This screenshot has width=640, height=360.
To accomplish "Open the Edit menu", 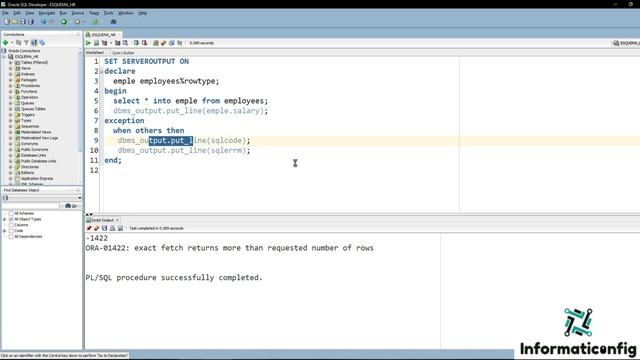I will tap(17, 13).
